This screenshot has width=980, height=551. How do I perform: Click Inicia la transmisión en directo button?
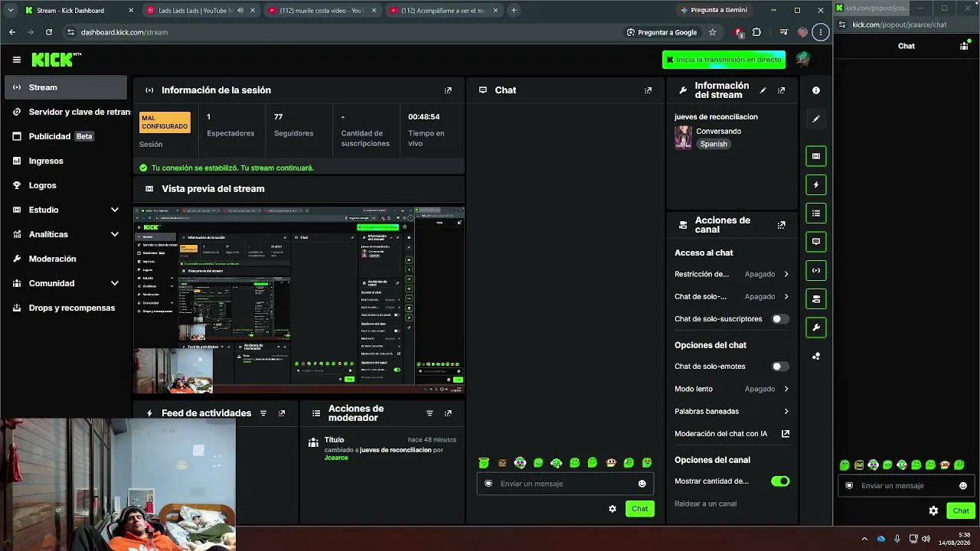724,60
